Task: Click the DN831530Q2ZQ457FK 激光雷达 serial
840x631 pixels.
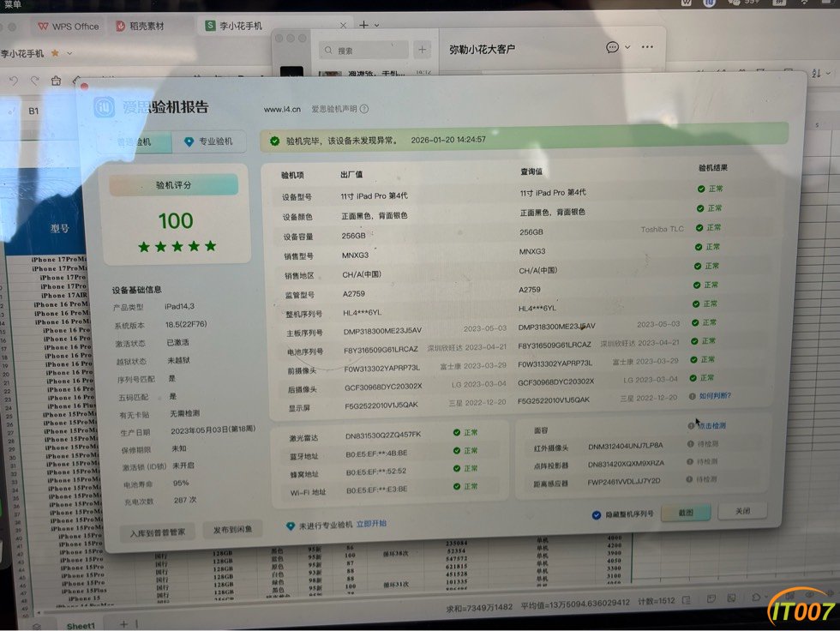Action: coord(383,436)
